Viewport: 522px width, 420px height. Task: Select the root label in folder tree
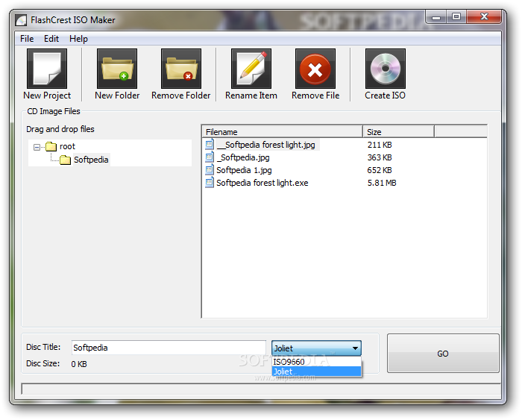(x=67, y=146)
